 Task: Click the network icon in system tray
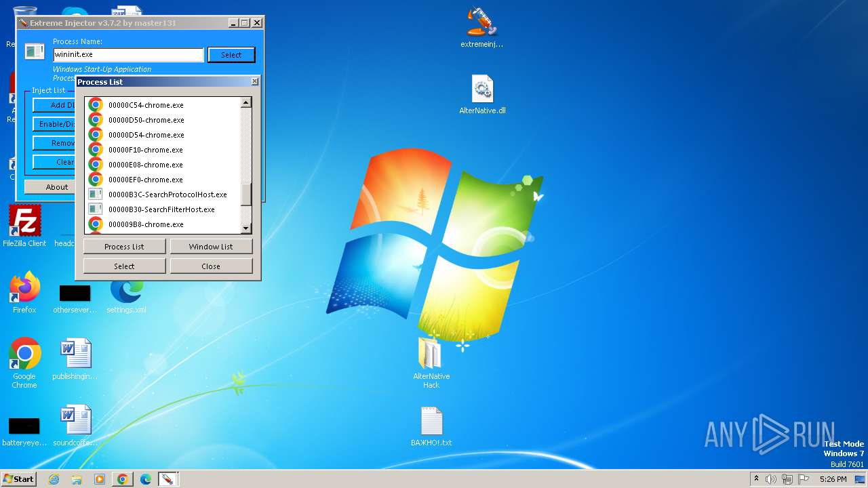[x=787, y=479]
